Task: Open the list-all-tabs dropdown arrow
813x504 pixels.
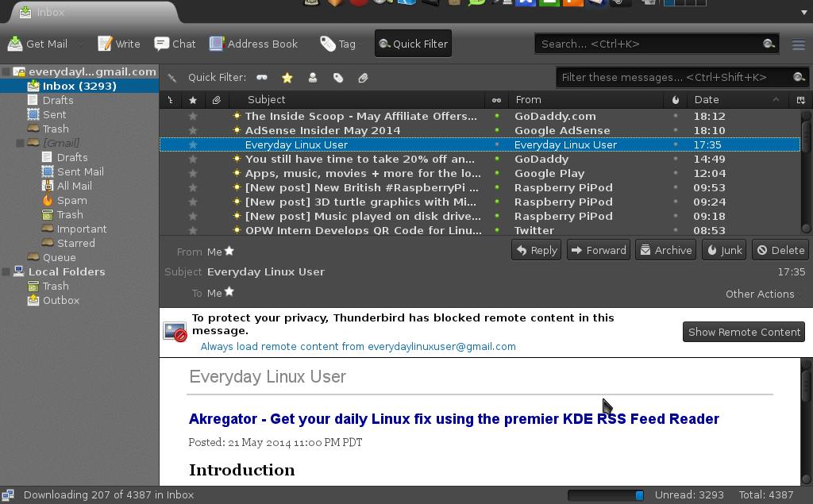Action: (803, 13)
